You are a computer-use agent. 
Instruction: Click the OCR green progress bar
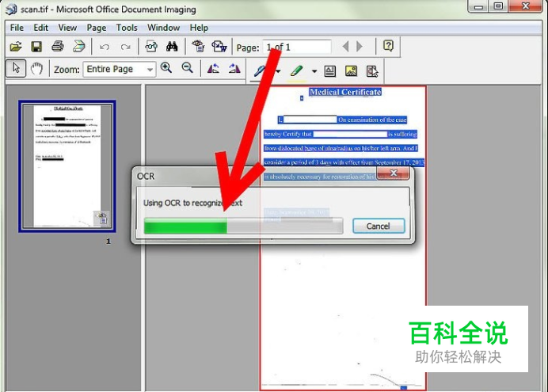pyautogui.click(x=243, y=226)
